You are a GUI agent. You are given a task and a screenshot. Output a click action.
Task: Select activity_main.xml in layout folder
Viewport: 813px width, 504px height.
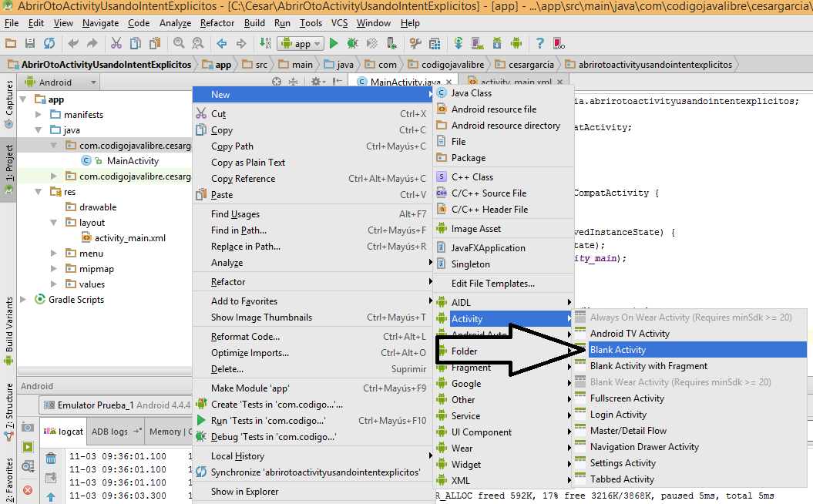[x=129, y=238]
